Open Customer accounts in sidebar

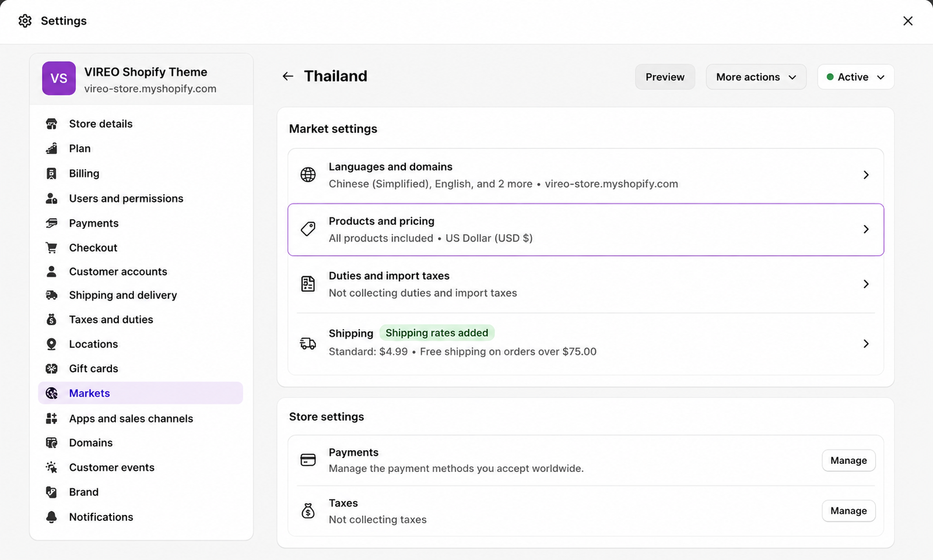coord(141,272)
